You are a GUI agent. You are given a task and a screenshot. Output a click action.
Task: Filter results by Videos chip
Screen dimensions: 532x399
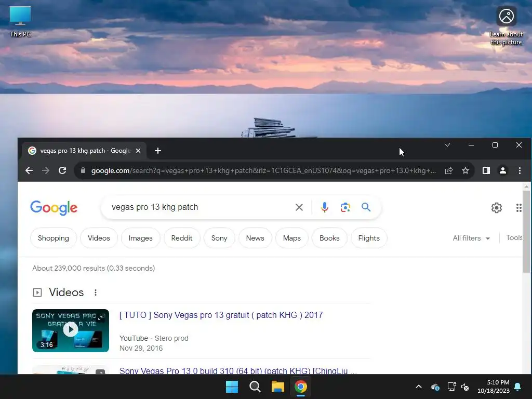point(99,238)
